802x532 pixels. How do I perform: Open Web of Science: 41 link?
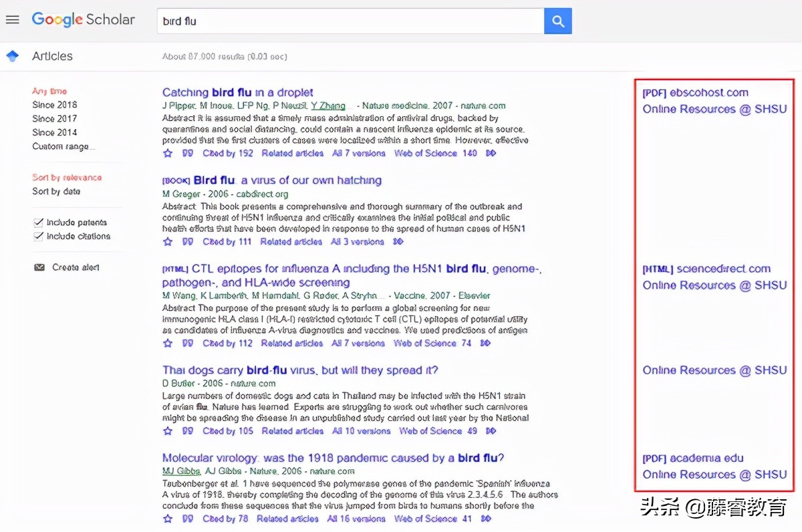(433, 519)
